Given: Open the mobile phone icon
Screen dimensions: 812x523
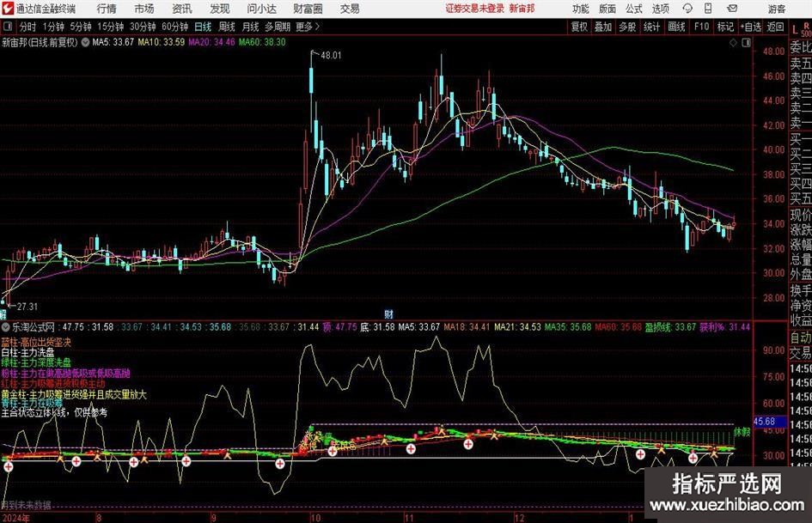Looking at the screenshot, I should click(708, 9).
